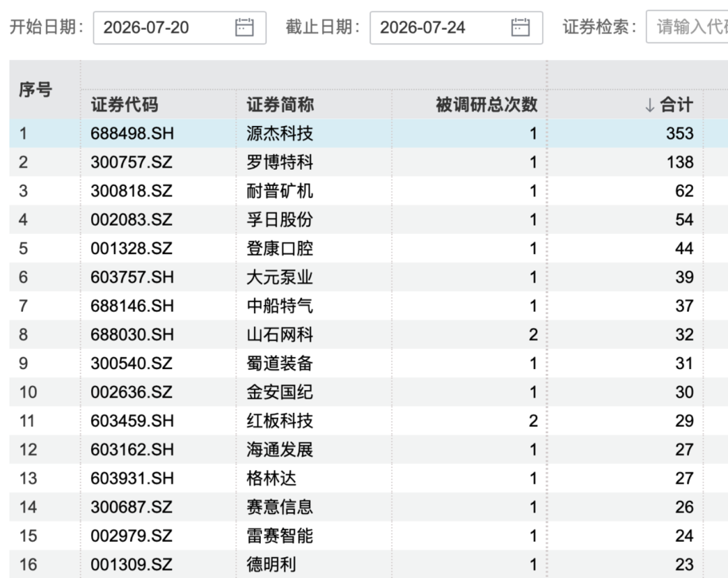Click the stock code 002083.SZ
Screen dimensions: 728x578
click(x=131, y=220)
